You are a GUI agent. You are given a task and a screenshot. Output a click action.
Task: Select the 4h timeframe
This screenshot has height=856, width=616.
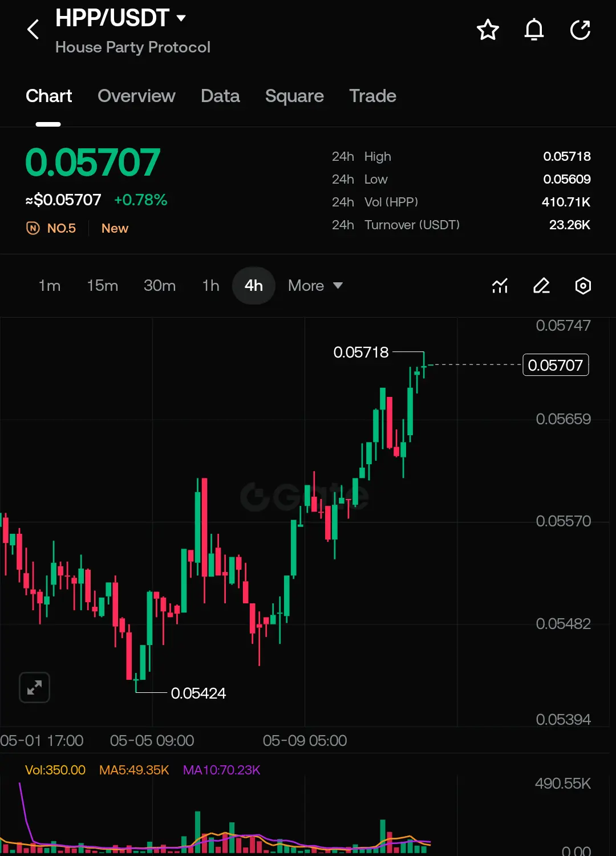[x=254, y=286]
